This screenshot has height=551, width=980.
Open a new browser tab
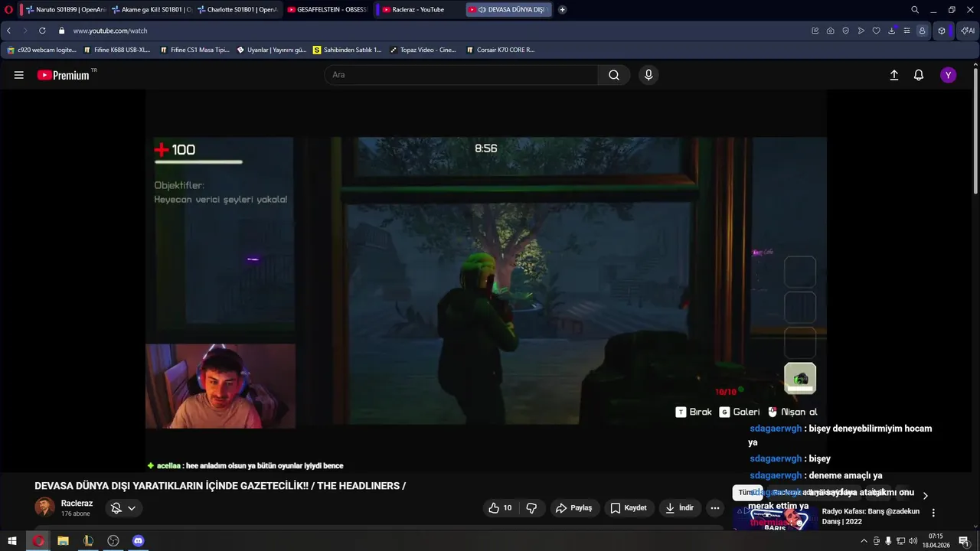(x=563, y=10)
